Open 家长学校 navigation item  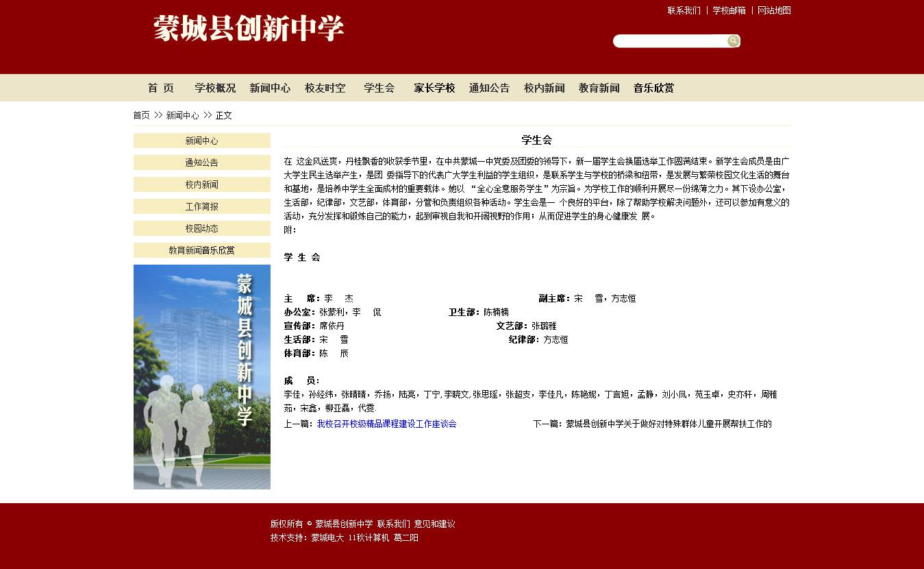coord(434,88)
